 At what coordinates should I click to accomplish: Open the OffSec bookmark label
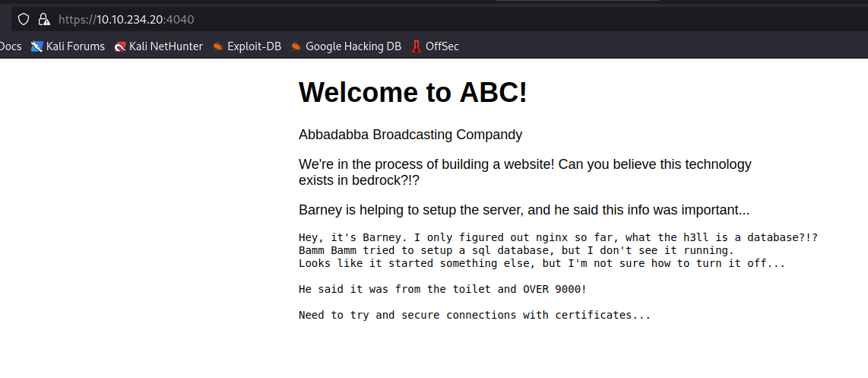click(x=442, y=46)
